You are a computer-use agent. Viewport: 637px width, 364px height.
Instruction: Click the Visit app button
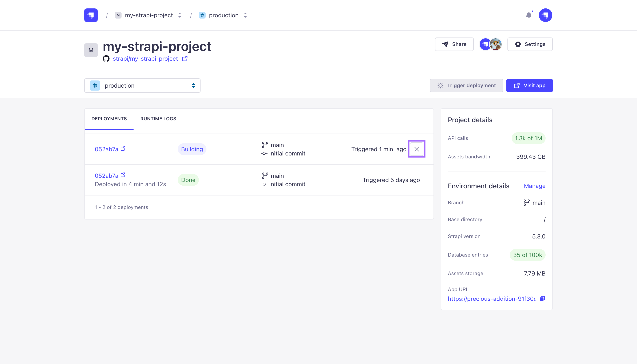pyautogui.click(x=529, y=86)
